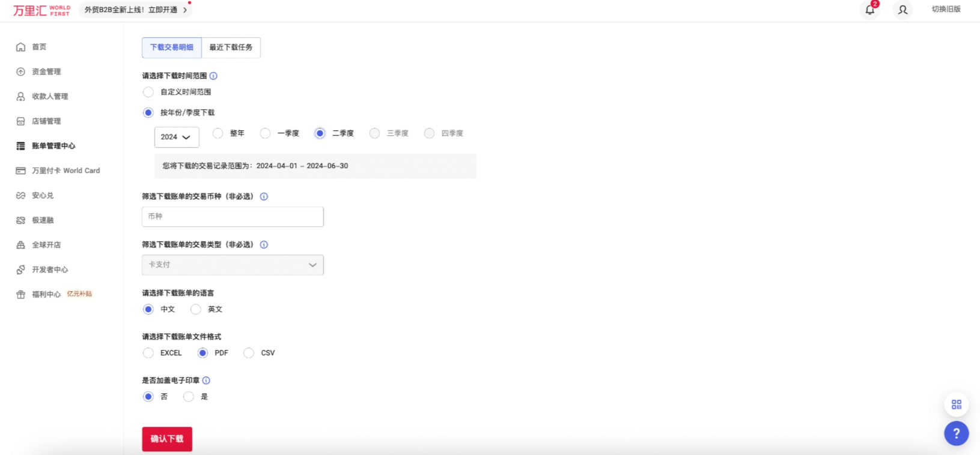Open the QR code floating icon

(x=956, y=405)
